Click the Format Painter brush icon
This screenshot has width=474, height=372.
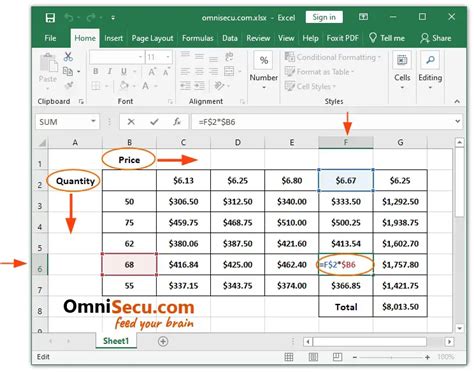pos(69,86)
